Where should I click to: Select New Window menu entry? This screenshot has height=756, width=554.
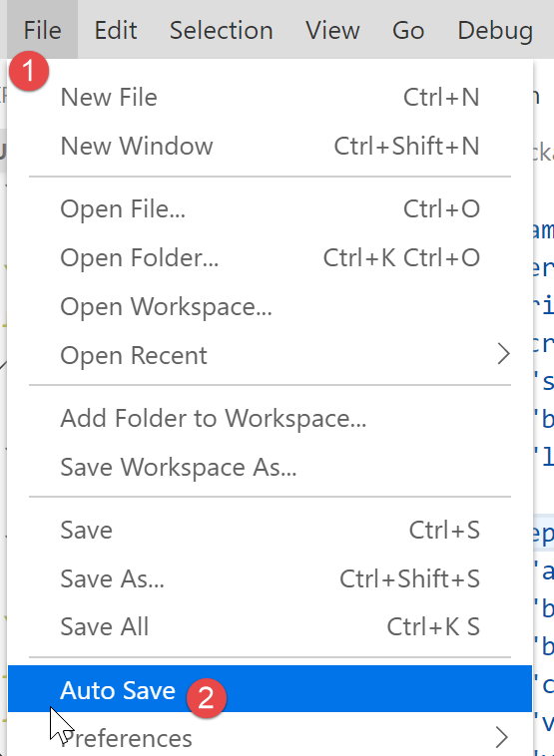[x=270, y=146]
